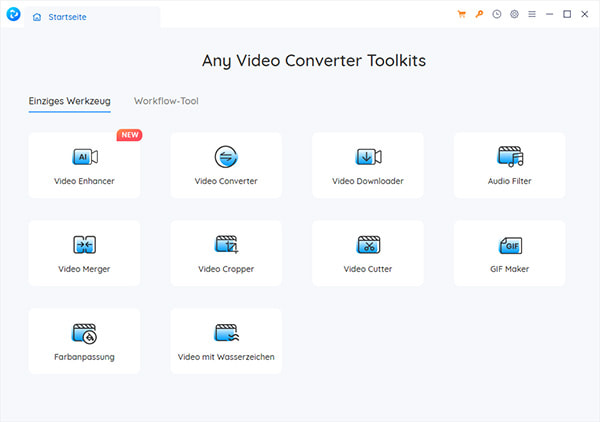This screenshot has height=422, width=600.
Task: Click the Video Cropper label
Action: [226, 269]
